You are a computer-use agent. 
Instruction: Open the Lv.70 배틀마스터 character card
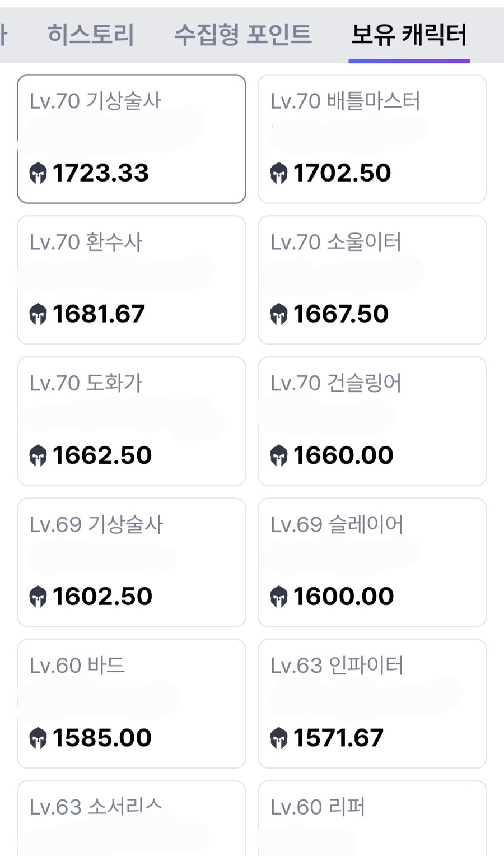pos(372,139)
